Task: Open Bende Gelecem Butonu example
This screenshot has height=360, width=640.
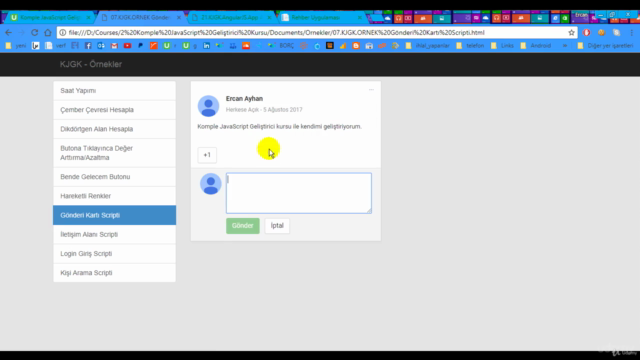Action: coord(114,177)
